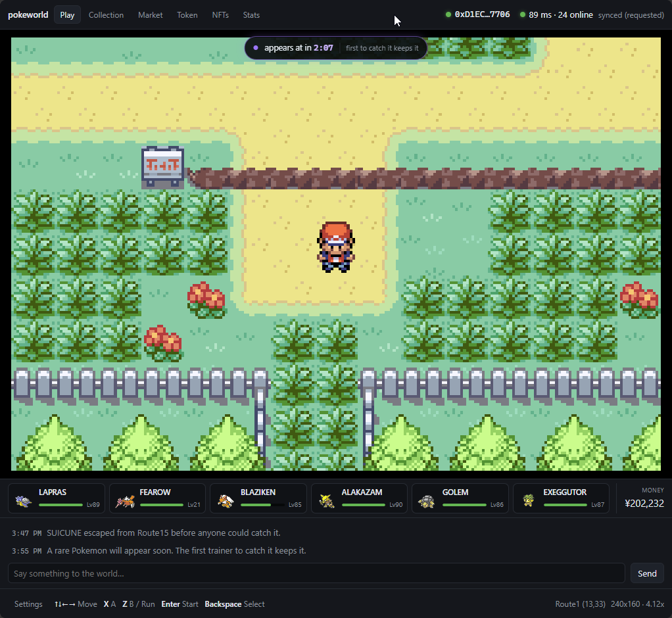672x618 pixels.
Task: Click the trainer character sprite
Action: point(336,247)
